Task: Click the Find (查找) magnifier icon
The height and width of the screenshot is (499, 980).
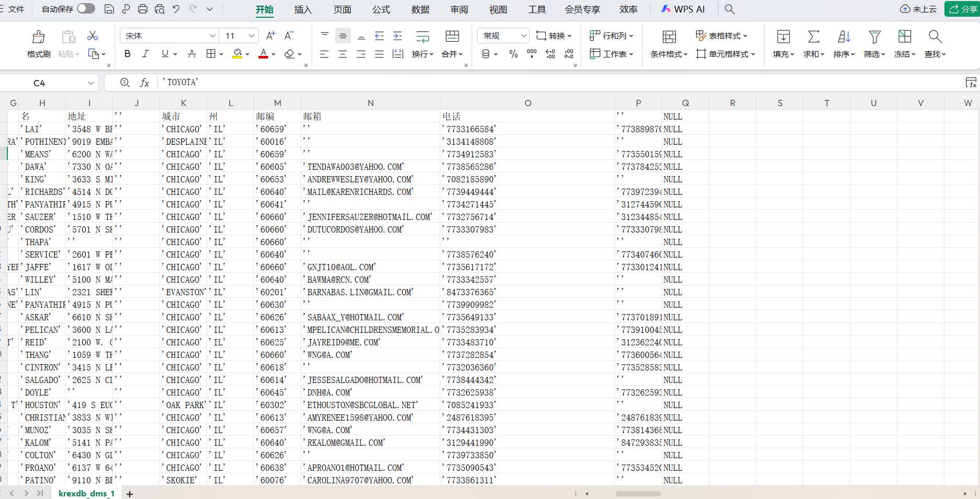Action: pos(935,37)
